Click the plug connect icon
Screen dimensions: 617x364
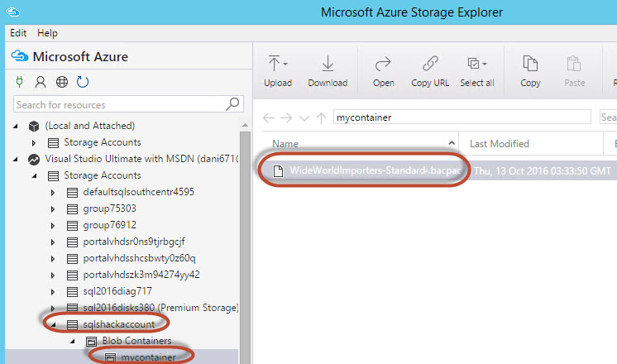click(20, 82)
